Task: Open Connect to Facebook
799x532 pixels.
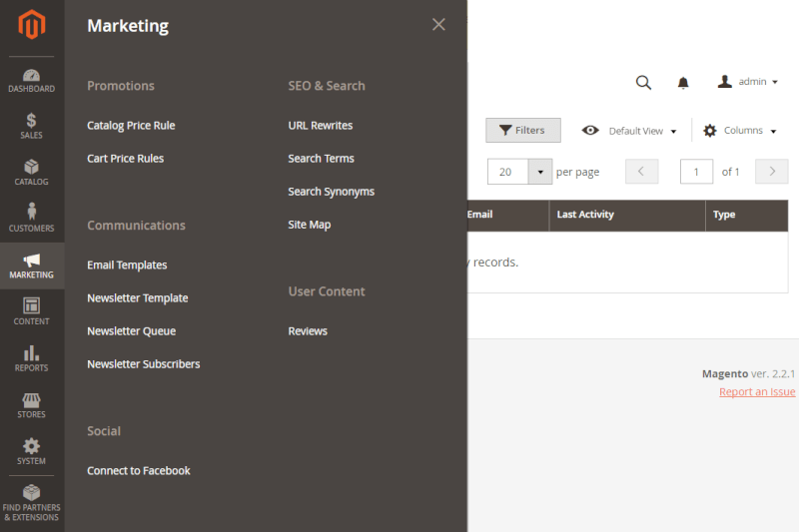Action: (x=139, y=471)
